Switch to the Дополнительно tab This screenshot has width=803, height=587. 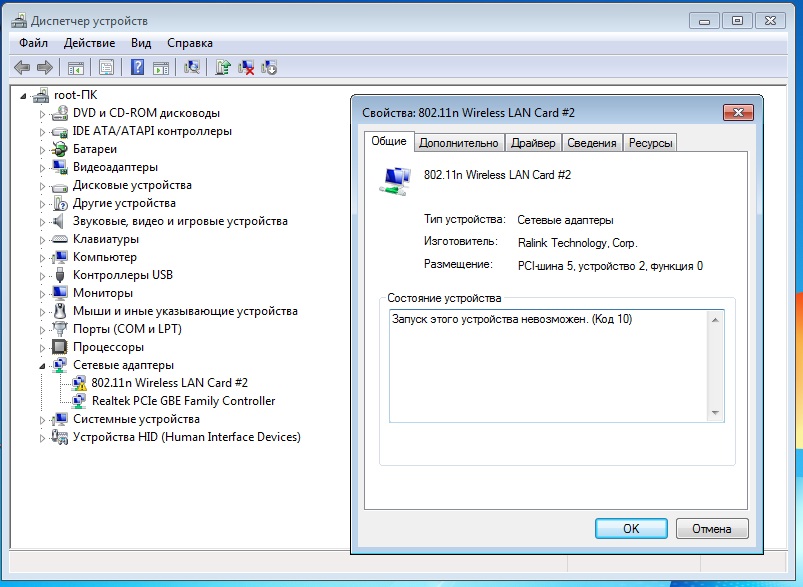(458, 143)
